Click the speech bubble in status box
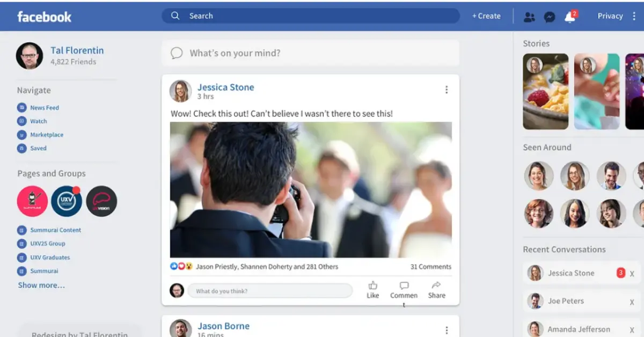The image size is (644, 337). pos(177,53)
